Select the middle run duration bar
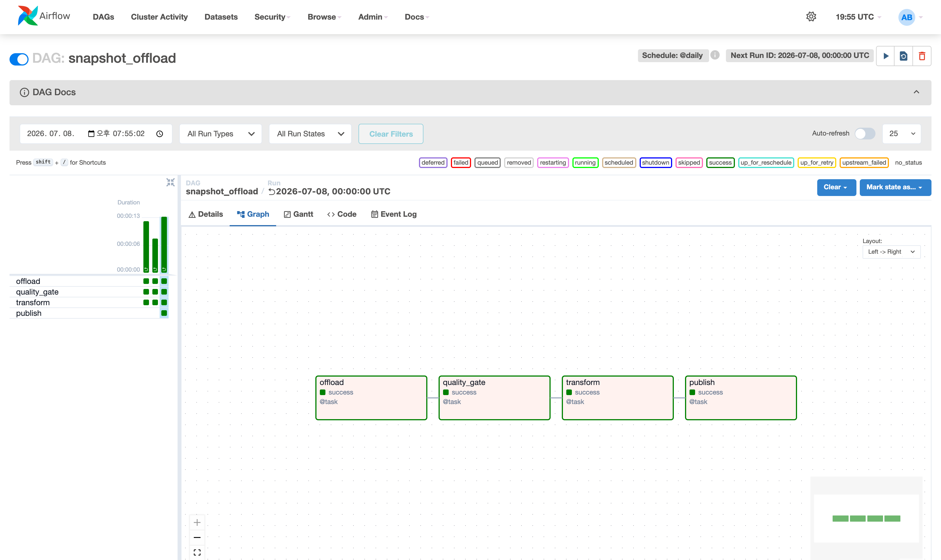941x560 pixels. pyautogui.click(x=155, y=255)
